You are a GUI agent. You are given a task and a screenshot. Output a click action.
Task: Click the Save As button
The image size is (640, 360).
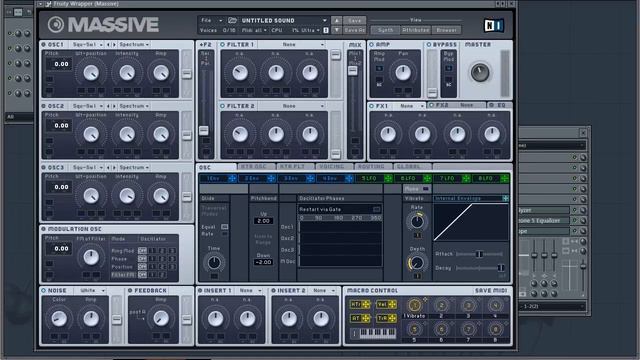click(x=354, y=30)
